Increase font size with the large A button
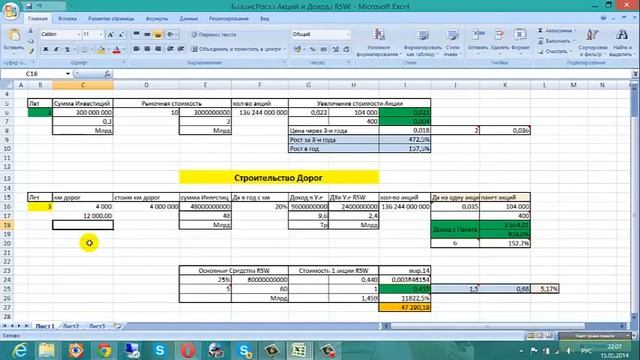Screen dimensions: 640x360 pos(111,35)
